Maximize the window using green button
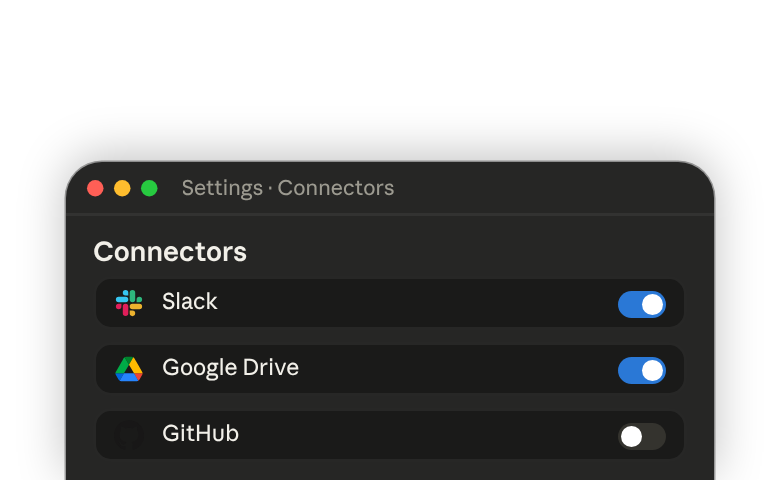This screenshot has height=480, width=780. point(149,189)
